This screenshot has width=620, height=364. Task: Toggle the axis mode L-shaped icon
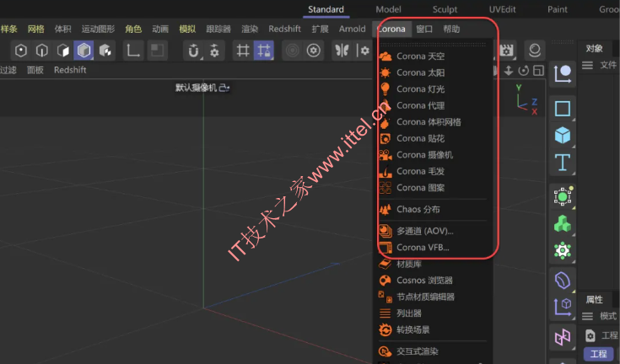[x=133, y=51]
